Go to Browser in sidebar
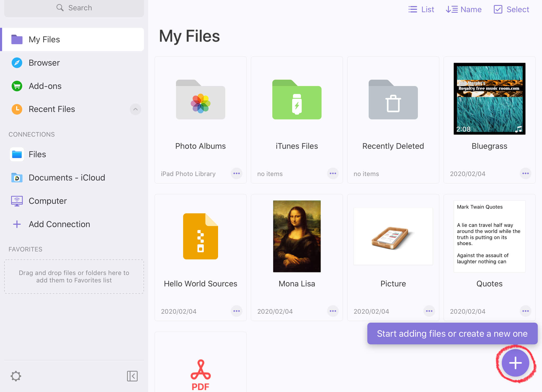This screenshot has height=392, width=542. point(44,63)
